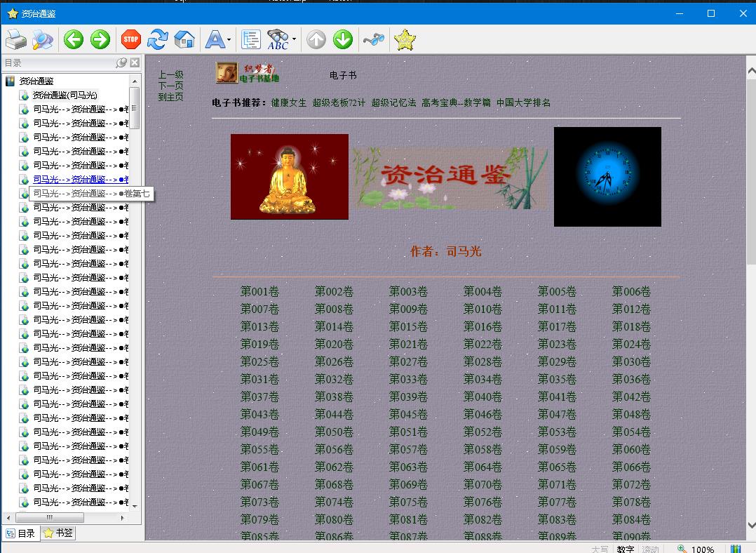756x553 pixels.
Task: Click the sidebar tree scroll-up arrow
Action: (135, 81)
